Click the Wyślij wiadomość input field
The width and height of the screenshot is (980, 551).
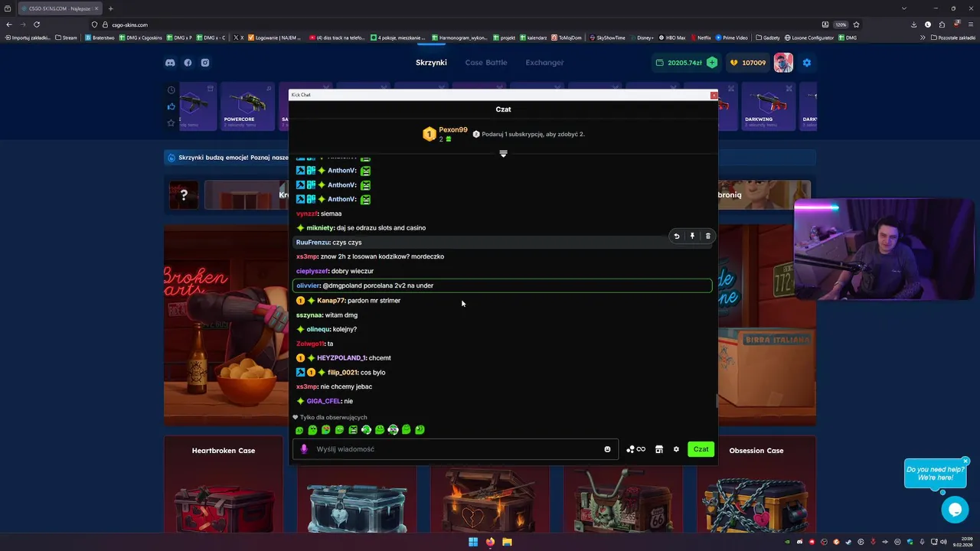(x=456, y=449)
